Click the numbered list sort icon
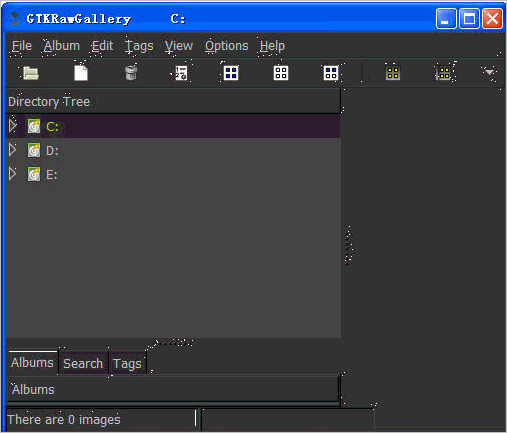The width and height of the screenshot is (507, 433). click(x=181, y=73)
